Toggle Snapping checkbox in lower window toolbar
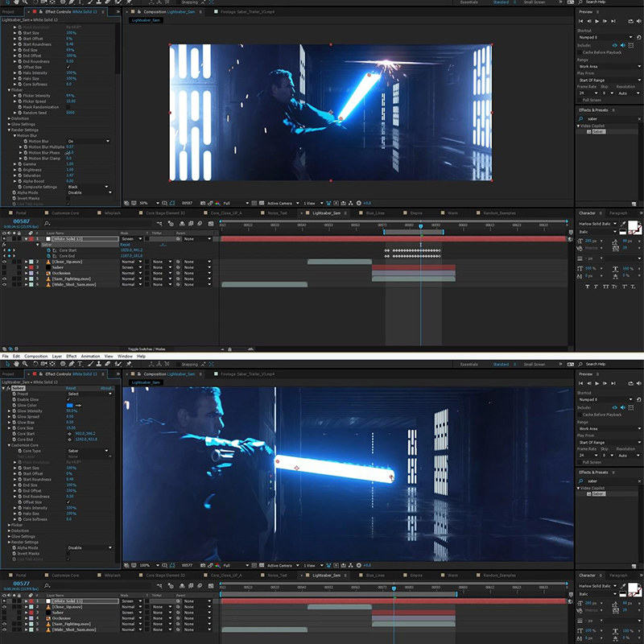644x644 pixels. click(178, 365)
